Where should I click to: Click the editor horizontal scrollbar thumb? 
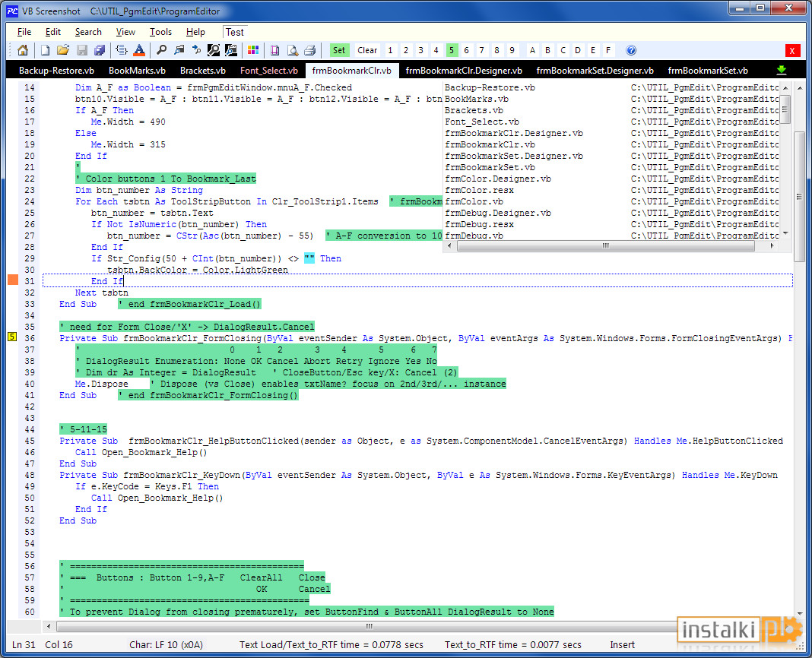tap(370, 626)
